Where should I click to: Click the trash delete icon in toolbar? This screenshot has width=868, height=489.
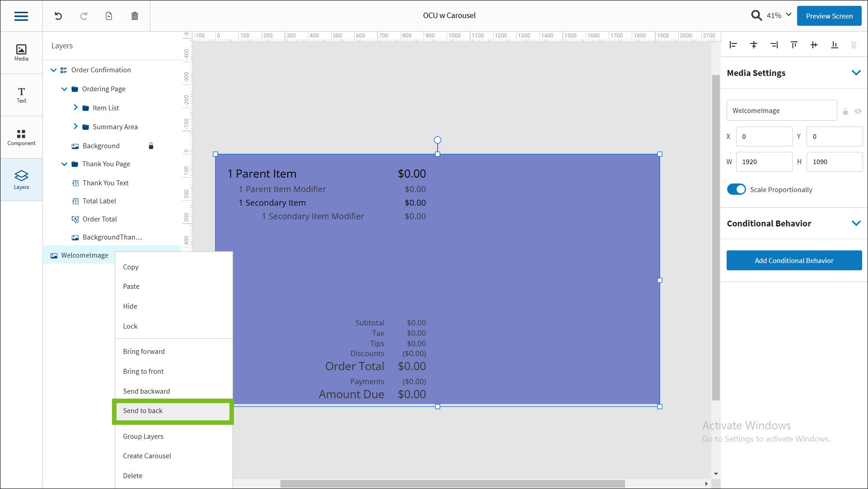135,16
